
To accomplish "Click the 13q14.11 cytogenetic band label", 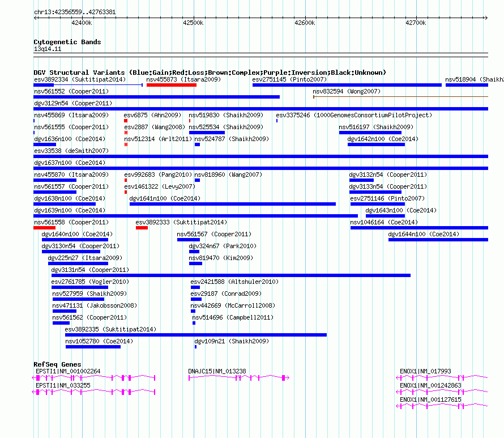I will (48, 49).
